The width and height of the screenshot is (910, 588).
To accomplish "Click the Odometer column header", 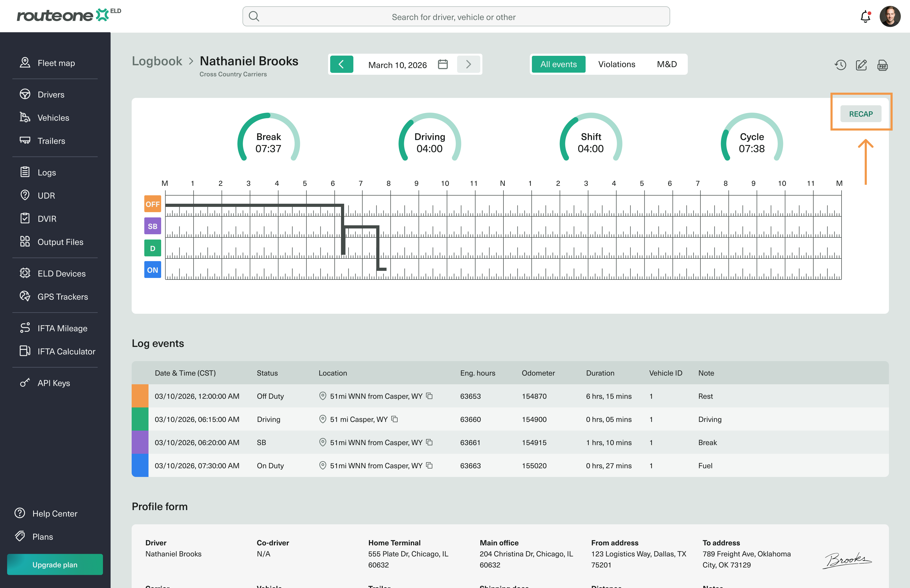I will click(538, 373).
